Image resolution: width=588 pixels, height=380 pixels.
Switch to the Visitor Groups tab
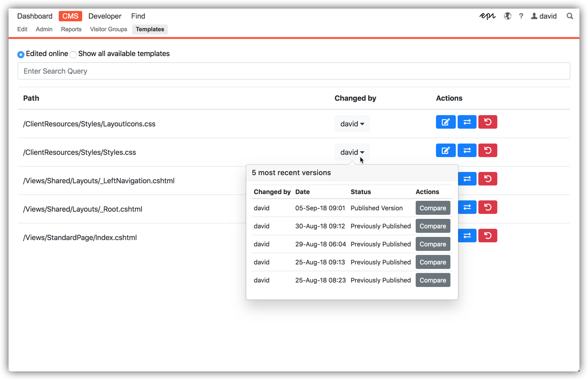click(108, 29)
